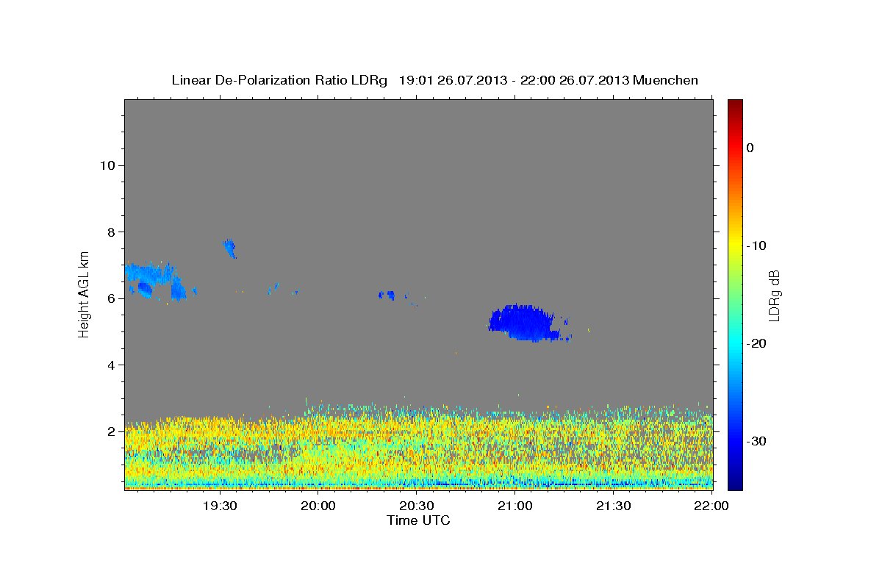Click the 'Height AGL km' axis label

(x=85, y=294)
